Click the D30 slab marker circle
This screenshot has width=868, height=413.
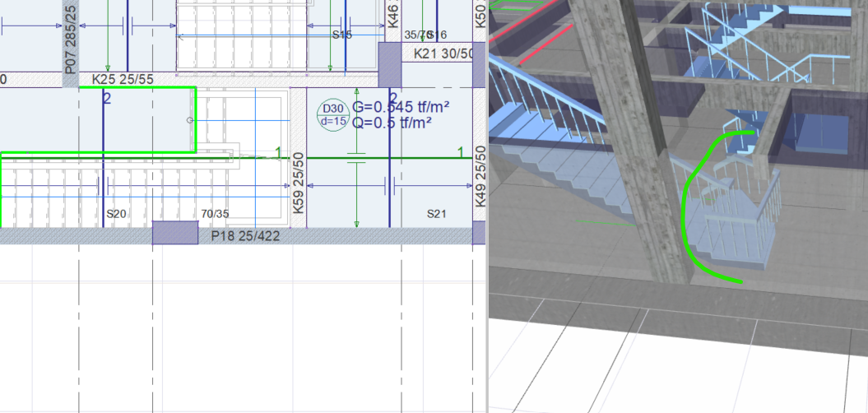332,114
